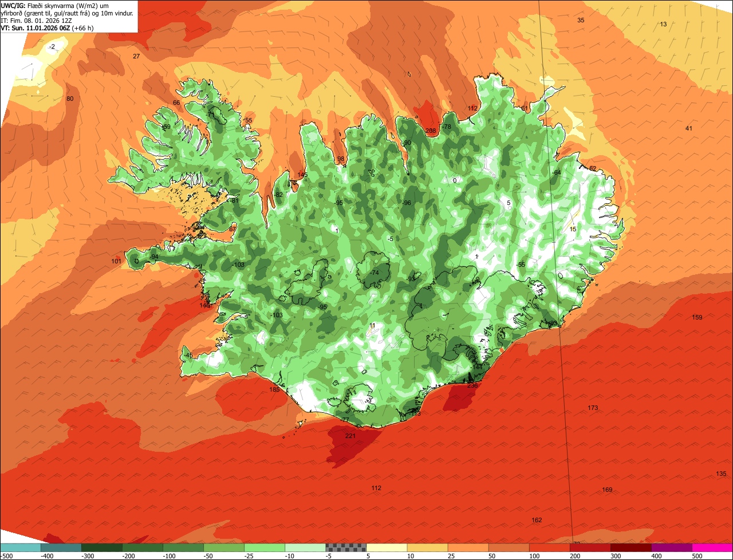Click the value -81 near Breiðafjörður
The height and width of the screenshot is (560, 733).
(234, 200)
